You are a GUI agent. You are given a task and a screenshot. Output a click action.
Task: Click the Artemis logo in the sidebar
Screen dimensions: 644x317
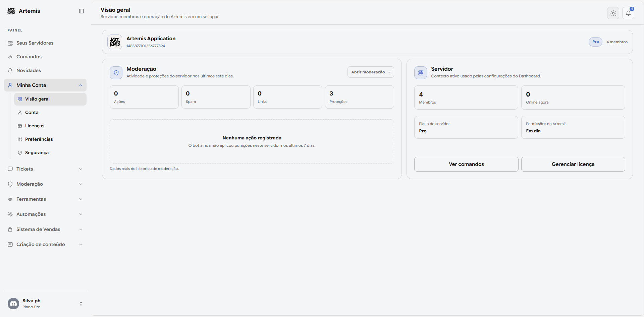(11, 11)
